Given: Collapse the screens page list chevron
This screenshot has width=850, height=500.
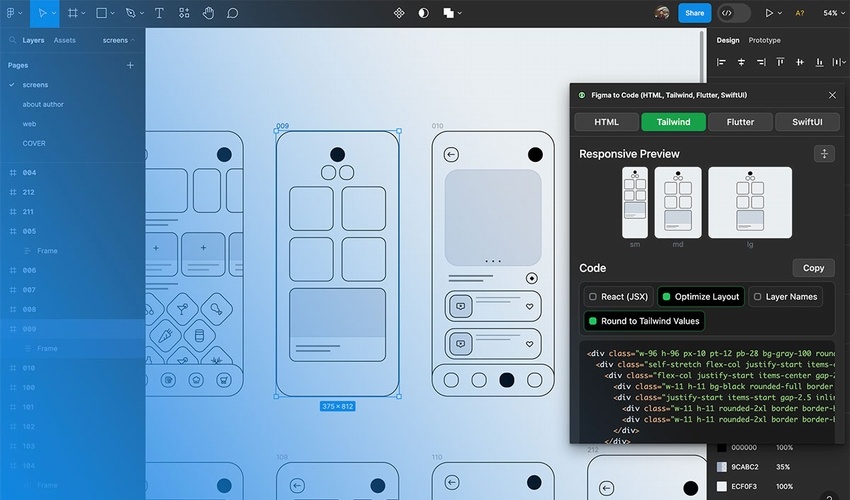Looking at the screenshot, I should coord(132,41).
